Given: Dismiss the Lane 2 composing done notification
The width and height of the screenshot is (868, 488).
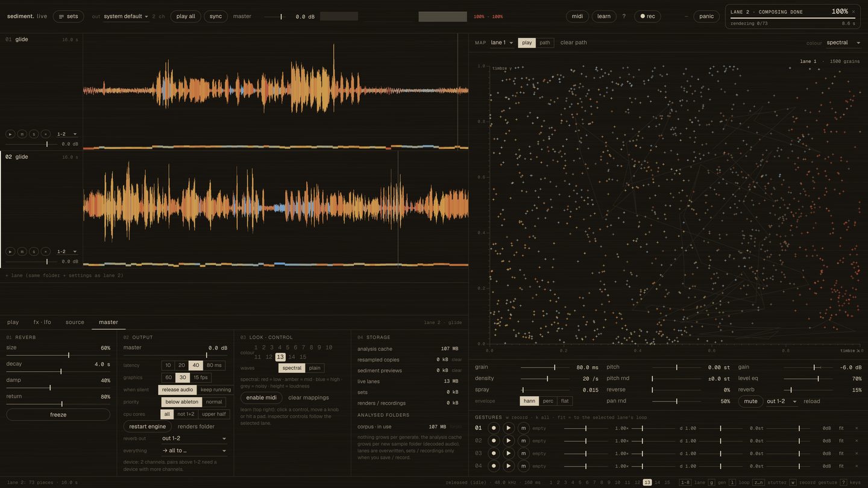Looking at the screenshot, I should pyautogui.click(x=854, y=11).
